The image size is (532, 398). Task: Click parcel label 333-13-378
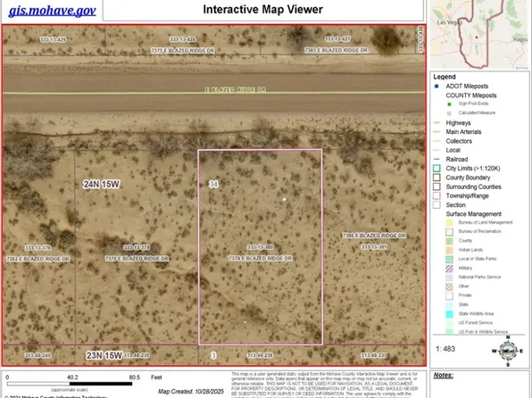[x=37, y=248]
